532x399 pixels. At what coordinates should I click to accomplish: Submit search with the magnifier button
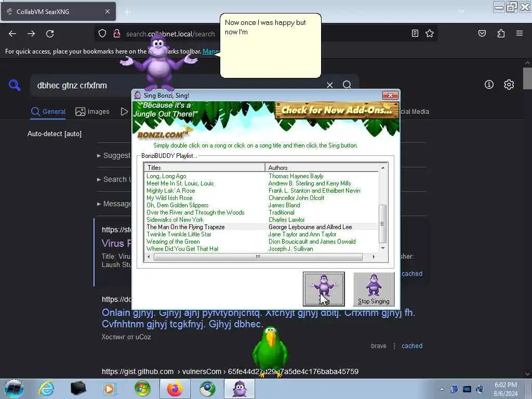pyautogui.click(x=347, y=85)
